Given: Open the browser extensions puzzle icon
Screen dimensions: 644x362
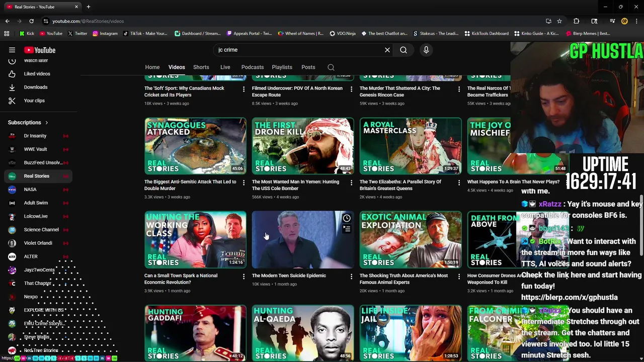Looking at the screenshot, I should click(576, 21).
